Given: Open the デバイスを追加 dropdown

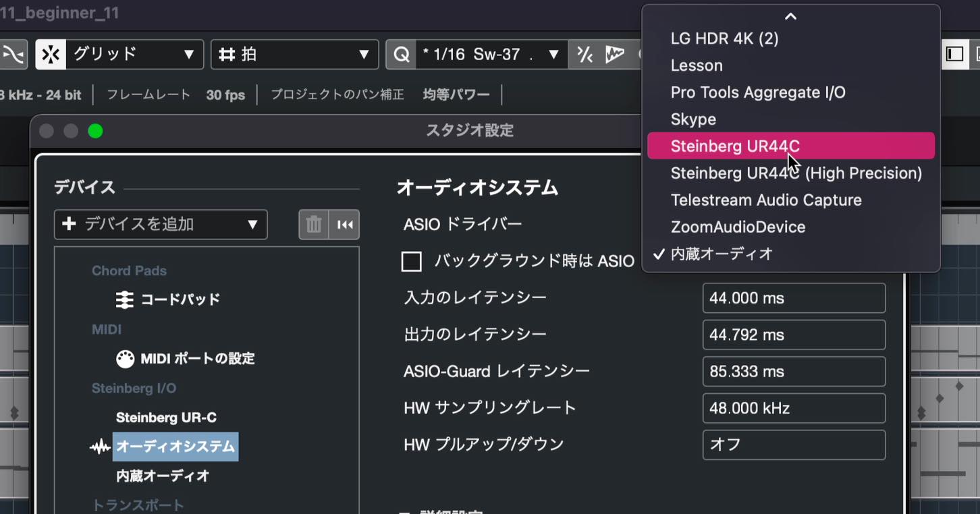Looking at the screenshot, I should [x=161, y=225].
